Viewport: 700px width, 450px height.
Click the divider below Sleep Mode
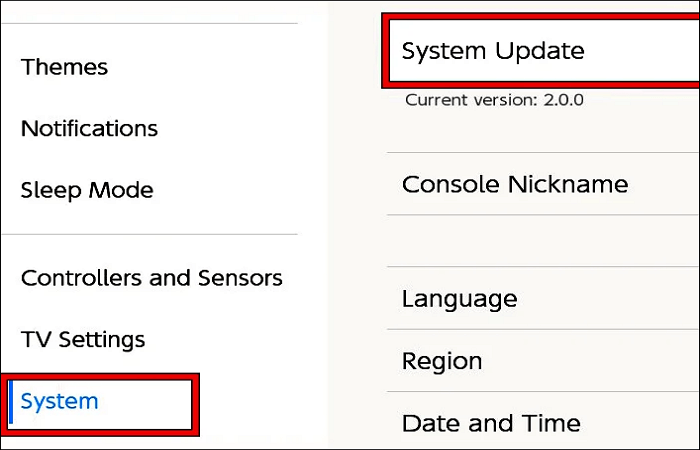coord(150,234)
